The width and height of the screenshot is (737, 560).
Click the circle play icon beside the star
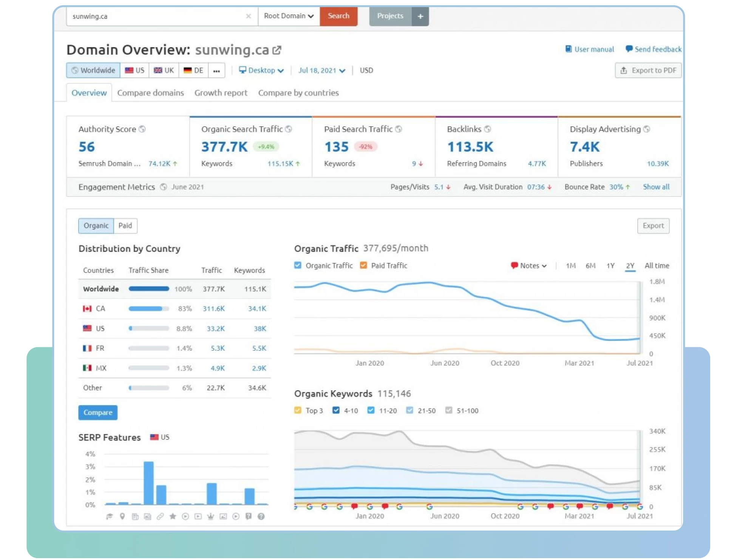coord(185,516)
